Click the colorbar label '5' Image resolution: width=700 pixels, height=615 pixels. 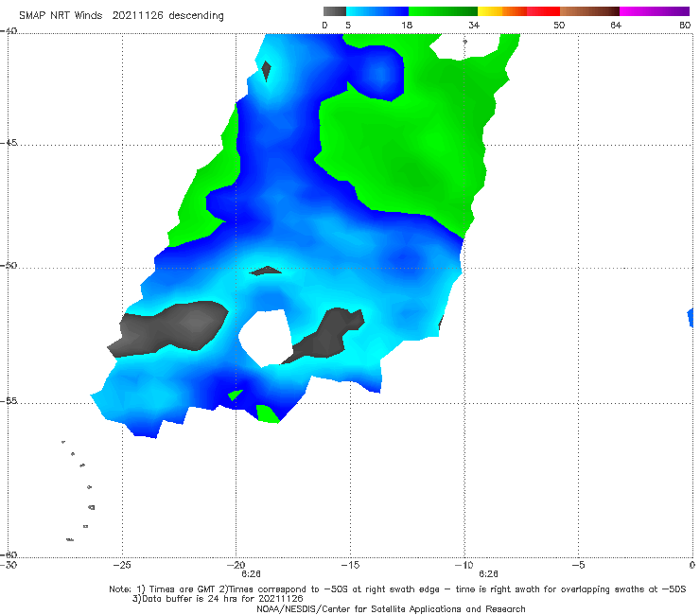(x=348, y=25)
